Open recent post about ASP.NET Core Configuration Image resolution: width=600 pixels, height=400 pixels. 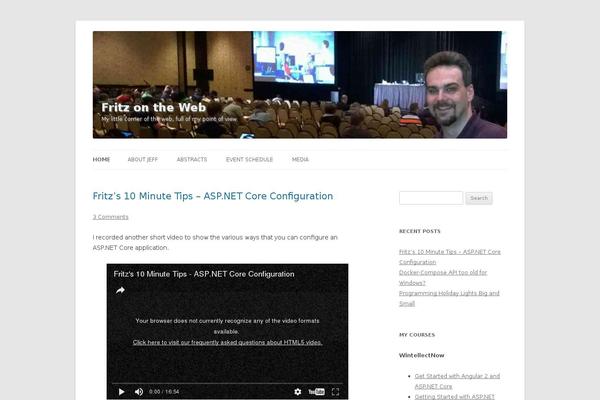[450, 257]
